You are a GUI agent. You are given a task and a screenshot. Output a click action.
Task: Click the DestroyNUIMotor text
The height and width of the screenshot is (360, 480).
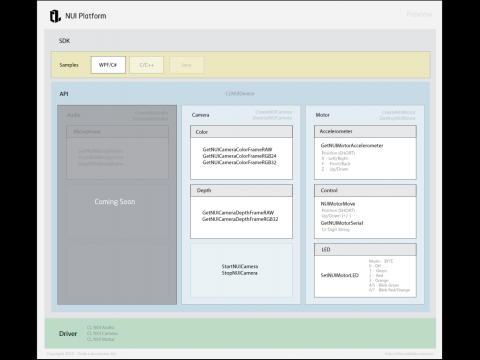pos(397,118)
